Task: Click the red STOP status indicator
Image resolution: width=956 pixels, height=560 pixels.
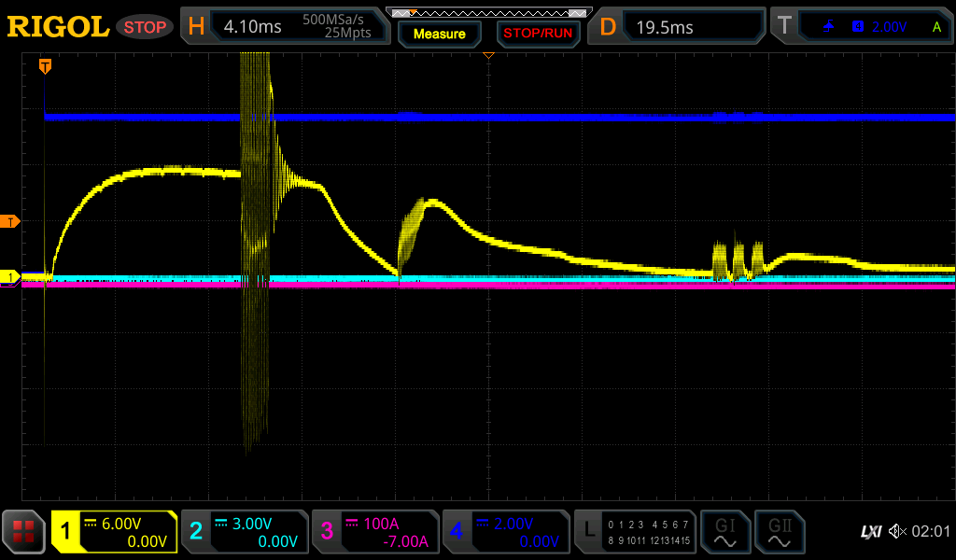Action: [x=145, y=27]
